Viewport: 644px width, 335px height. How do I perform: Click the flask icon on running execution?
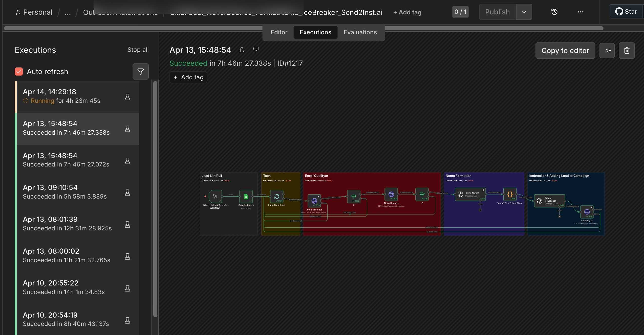pos(127,97)
